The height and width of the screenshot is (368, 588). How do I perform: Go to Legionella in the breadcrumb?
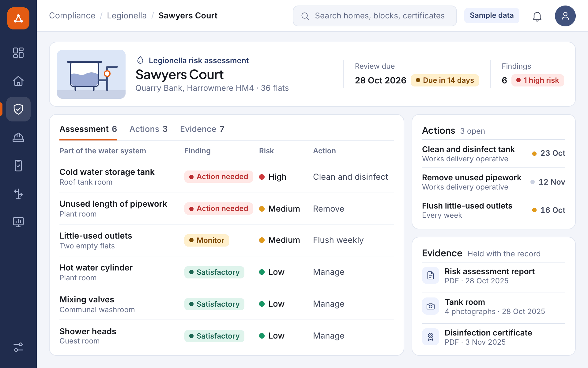[127, 16]
